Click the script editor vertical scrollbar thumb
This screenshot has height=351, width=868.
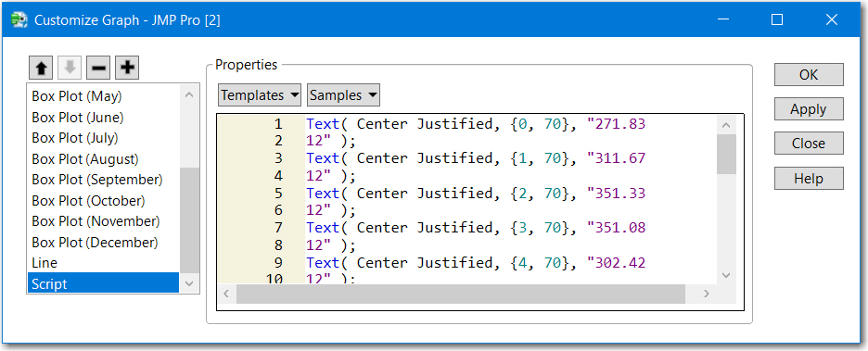coord(726,155)
